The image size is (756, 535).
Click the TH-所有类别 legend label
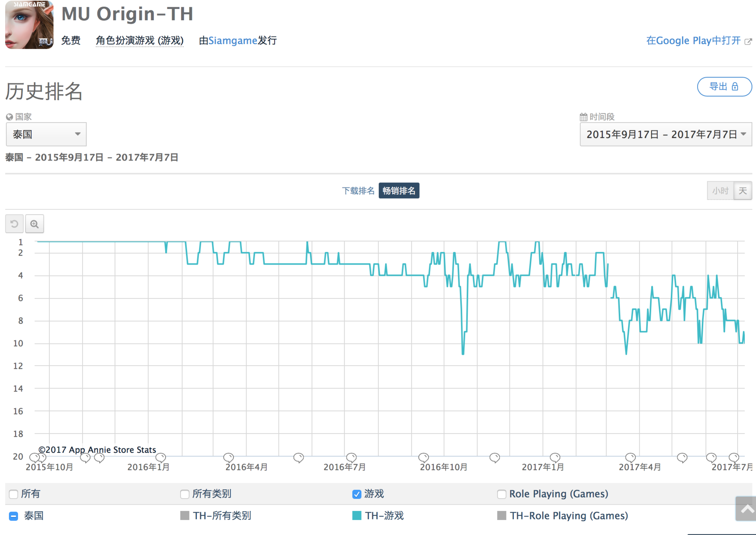click(222, 516)
